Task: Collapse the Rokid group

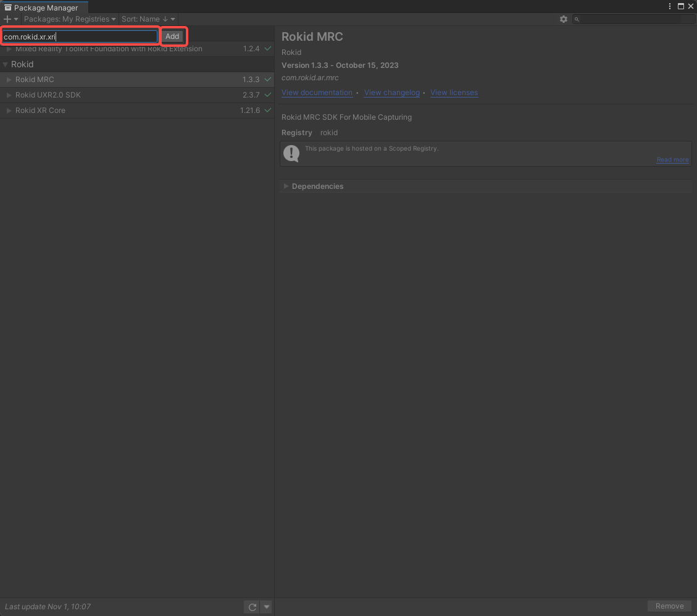Action: pos(6,64)
